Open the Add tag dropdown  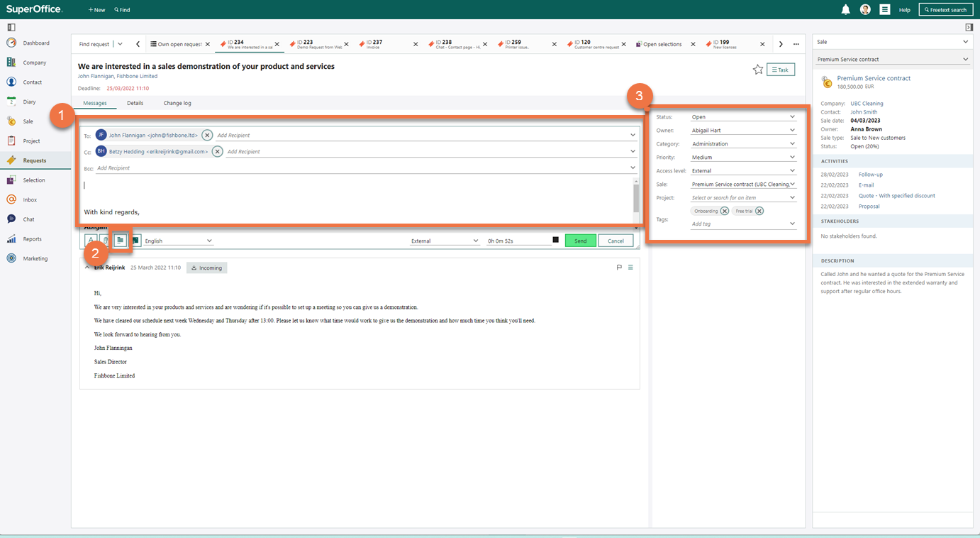(x=792, y=224)
